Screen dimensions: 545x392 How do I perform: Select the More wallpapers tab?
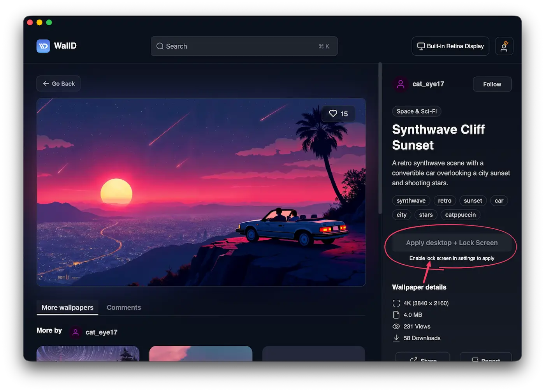point(67,308)
